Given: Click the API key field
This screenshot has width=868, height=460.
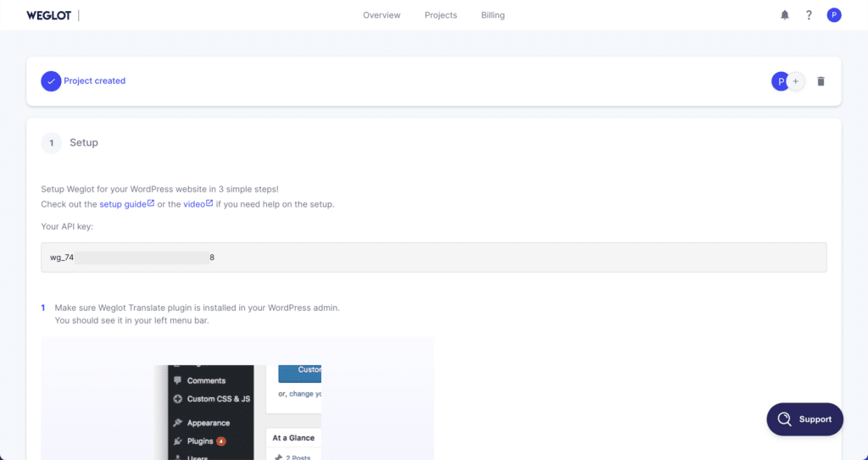Looking at the screenshot, I should click(x=434, y=257).
